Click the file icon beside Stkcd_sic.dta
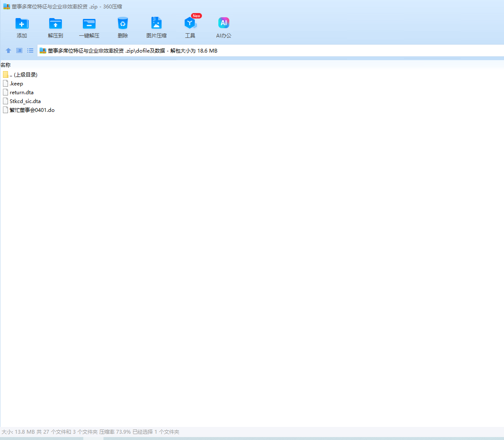Viewport: 504px width, 440px height. tap(5, 101)
